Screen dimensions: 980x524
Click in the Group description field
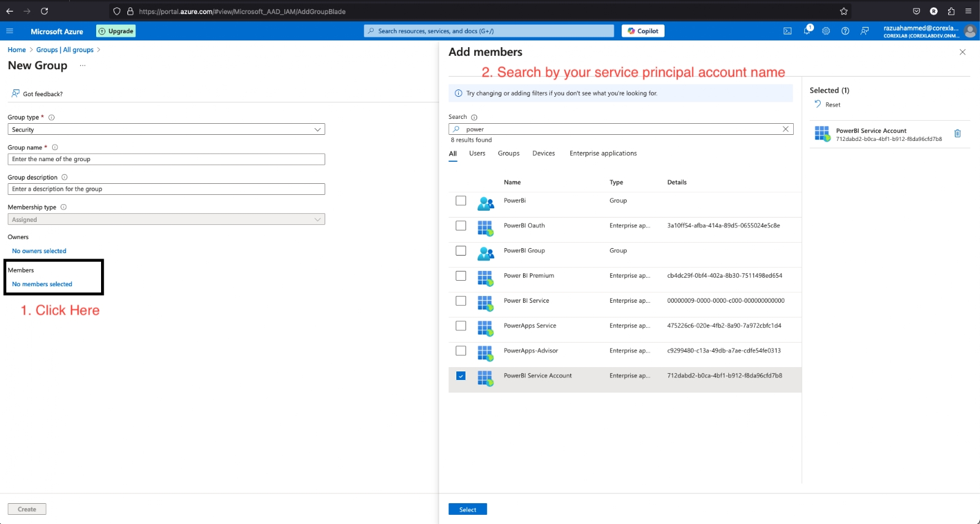[166, 189]
